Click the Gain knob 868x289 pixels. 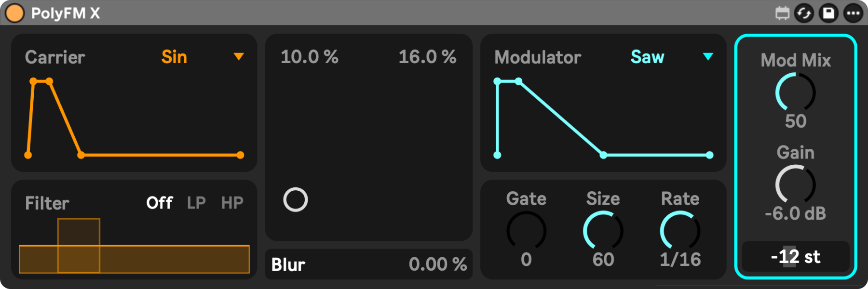pyautogui.click(x=795, y=184)
